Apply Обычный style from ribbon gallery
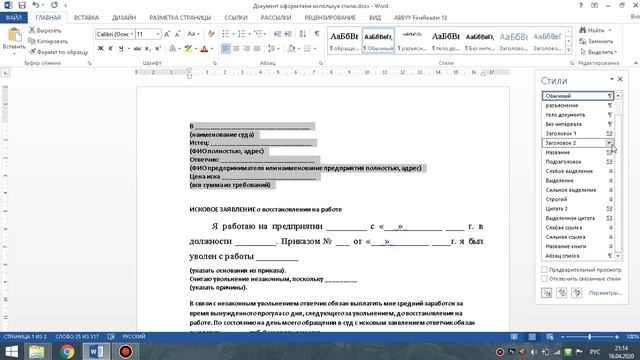 tap(378, 41)
